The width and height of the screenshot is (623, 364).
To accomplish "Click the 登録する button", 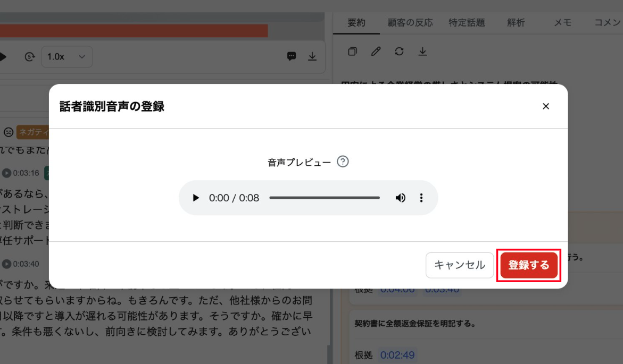I will [529, 265].
